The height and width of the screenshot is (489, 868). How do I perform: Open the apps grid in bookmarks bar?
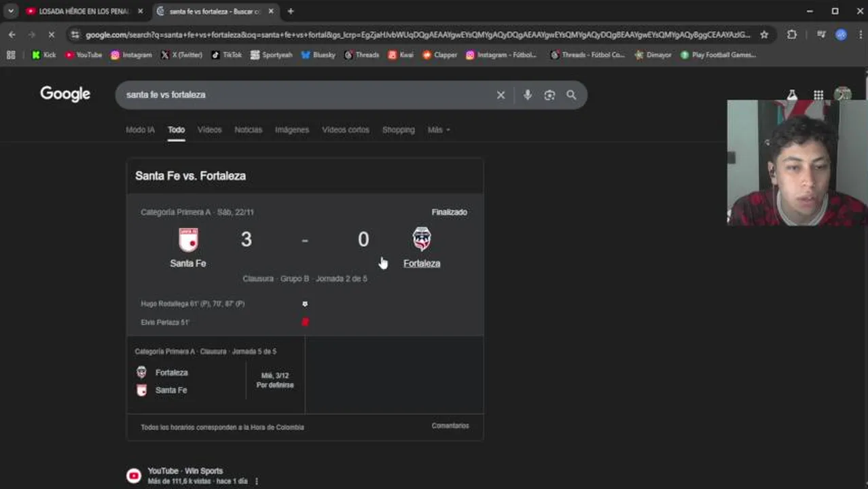click(x=11, y=55)
